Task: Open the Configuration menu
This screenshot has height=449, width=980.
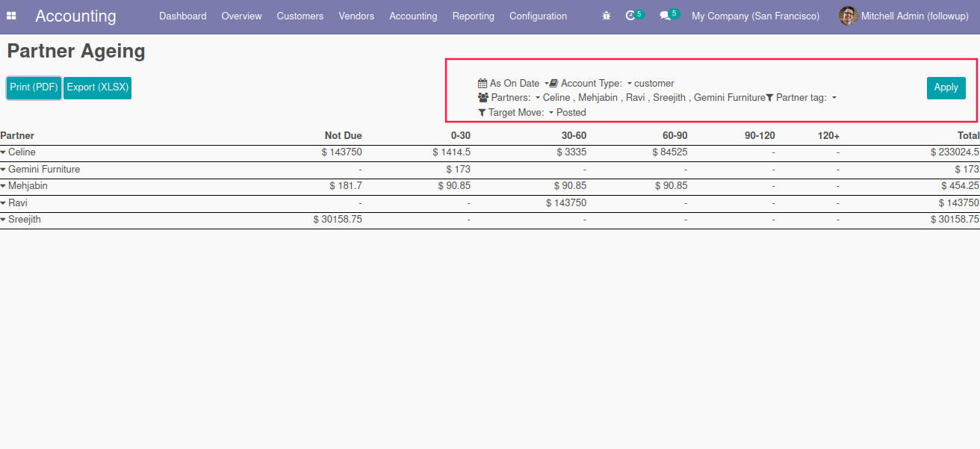Action: click(538, 16)
